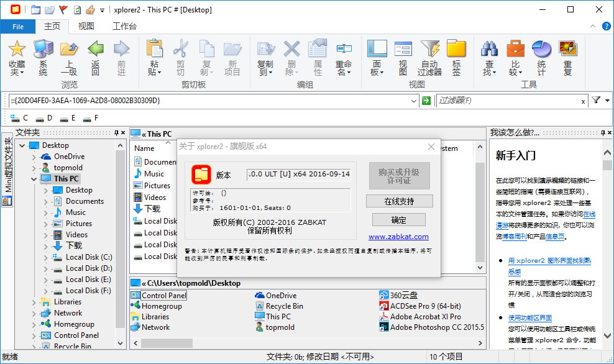Expand the OneDrive tree node
This screenshot has height=364, width=614.
click(x=34, y=157)
